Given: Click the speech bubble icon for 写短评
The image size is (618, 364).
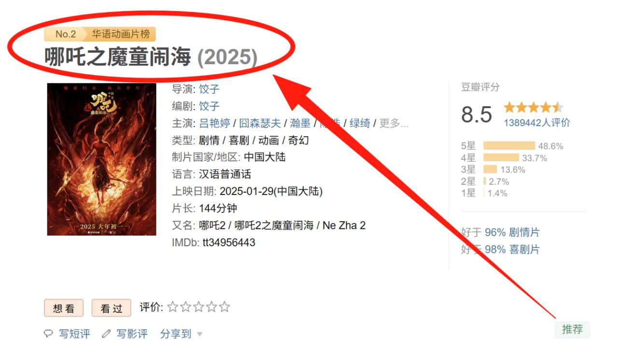Looking at the screenshot, I should (48, 334).
